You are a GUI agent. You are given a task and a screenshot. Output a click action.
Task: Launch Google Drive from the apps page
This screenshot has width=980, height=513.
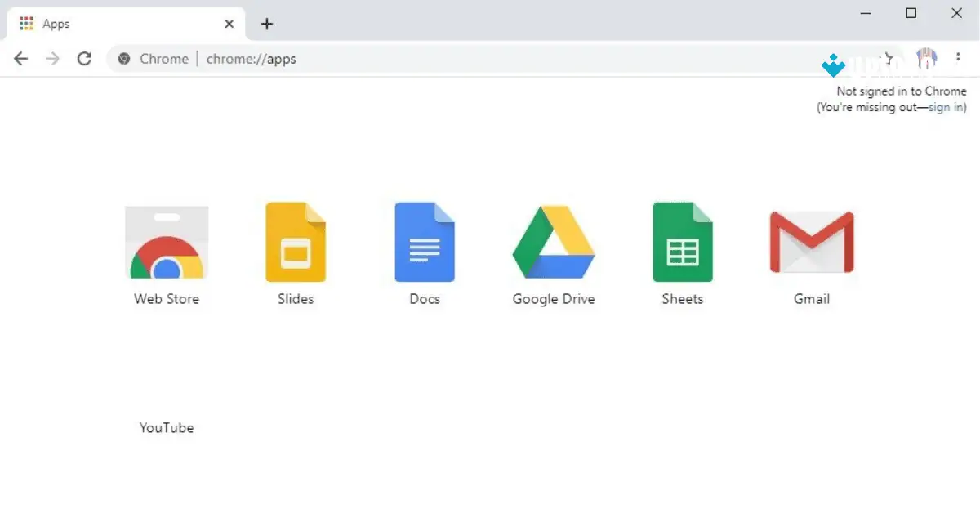(x=553, y=241)
